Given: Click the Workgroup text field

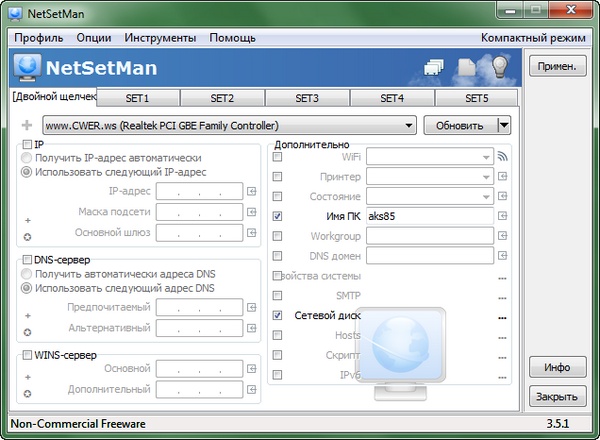Looking at the screenshot, I should coord(429,235).
